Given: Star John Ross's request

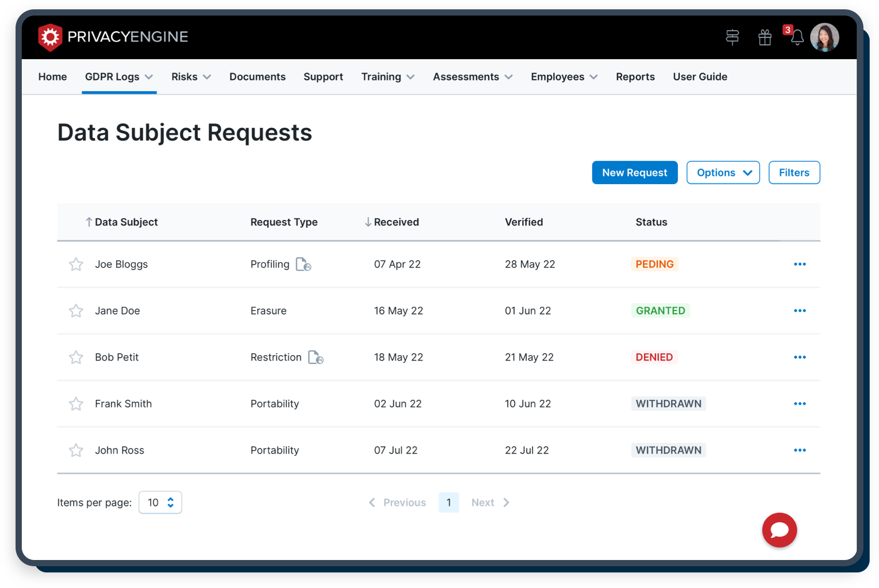Looking at the screenshot, I should pos(76,450).
